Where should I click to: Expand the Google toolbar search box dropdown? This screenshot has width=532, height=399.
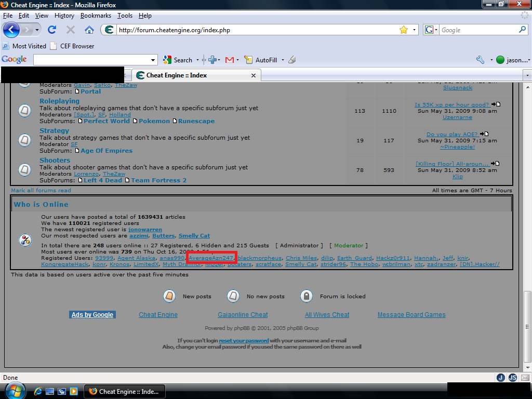coord(153,60)
